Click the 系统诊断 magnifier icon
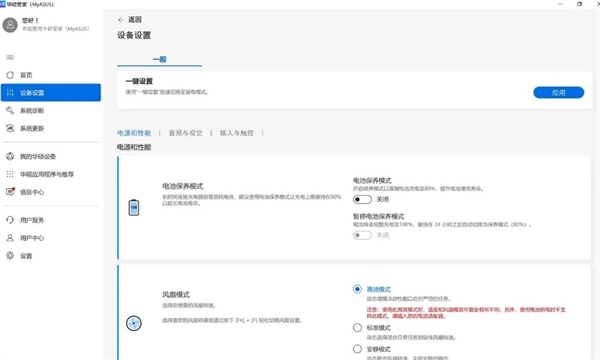The image size is (600, 360). [x=10, y=111]
